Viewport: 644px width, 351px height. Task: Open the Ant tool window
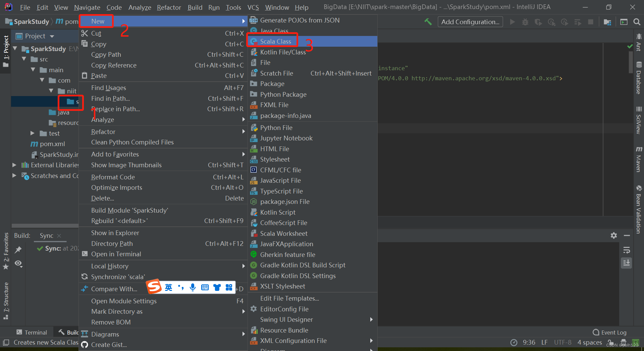pyautogui.click(x=639, y=42)
